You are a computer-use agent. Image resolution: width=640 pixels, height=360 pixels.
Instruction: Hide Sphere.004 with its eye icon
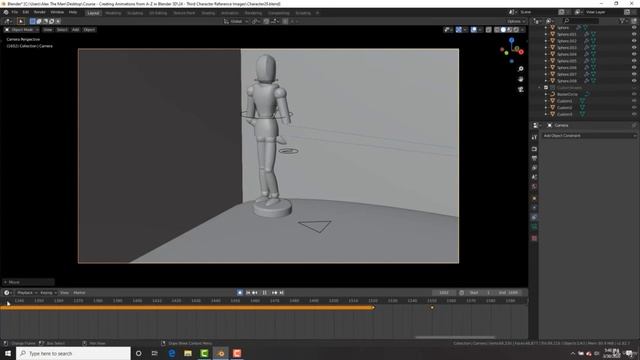[634, 54]
